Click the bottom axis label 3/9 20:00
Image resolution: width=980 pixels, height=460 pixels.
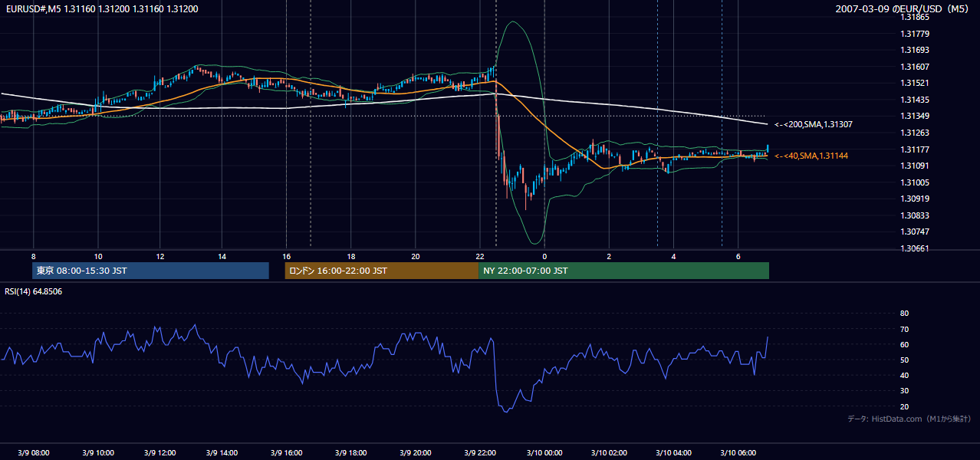[415, 452]
